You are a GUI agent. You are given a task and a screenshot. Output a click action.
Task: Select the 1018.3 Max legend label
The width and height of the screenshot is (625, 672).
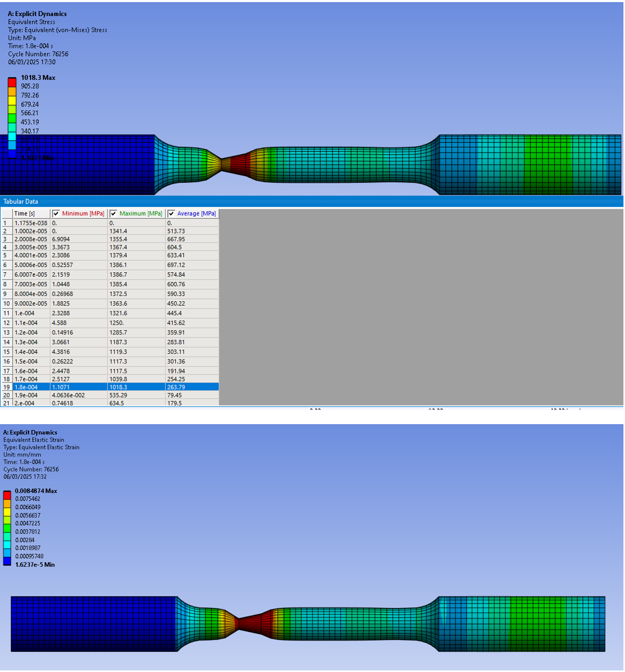[38, 78]
